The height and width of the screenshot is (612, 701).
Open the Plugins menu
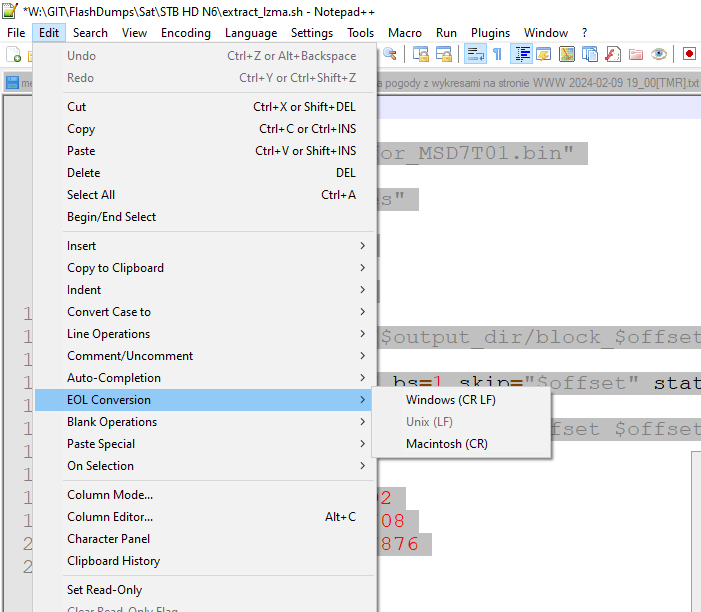490,33
